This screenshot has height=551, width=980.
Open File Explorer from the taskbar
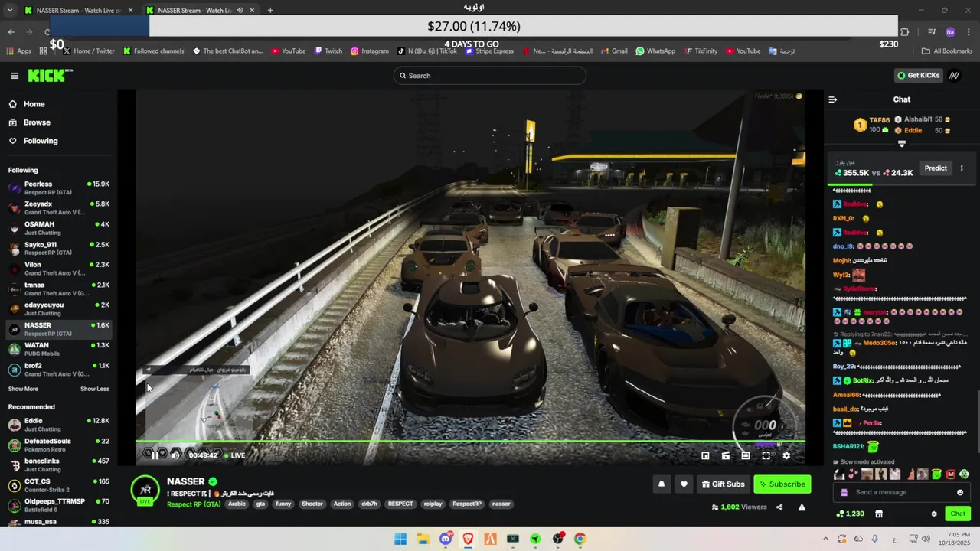[x=423, y=539]
